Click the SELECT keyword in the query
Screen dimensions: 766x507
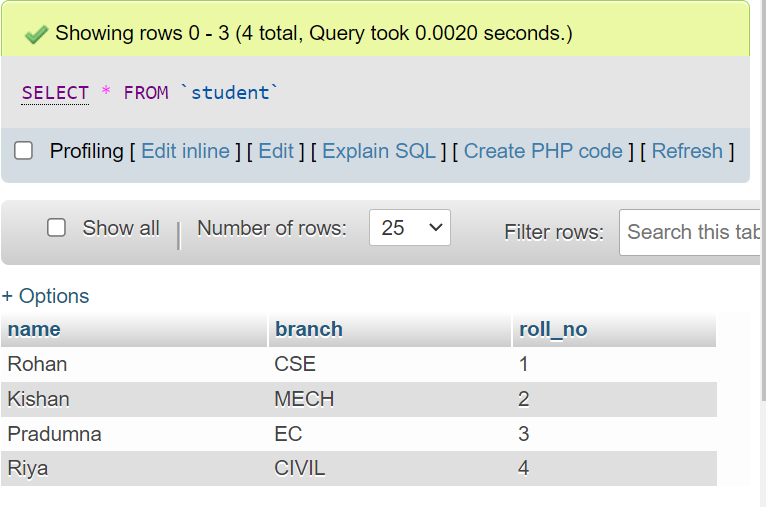(55, 93)
